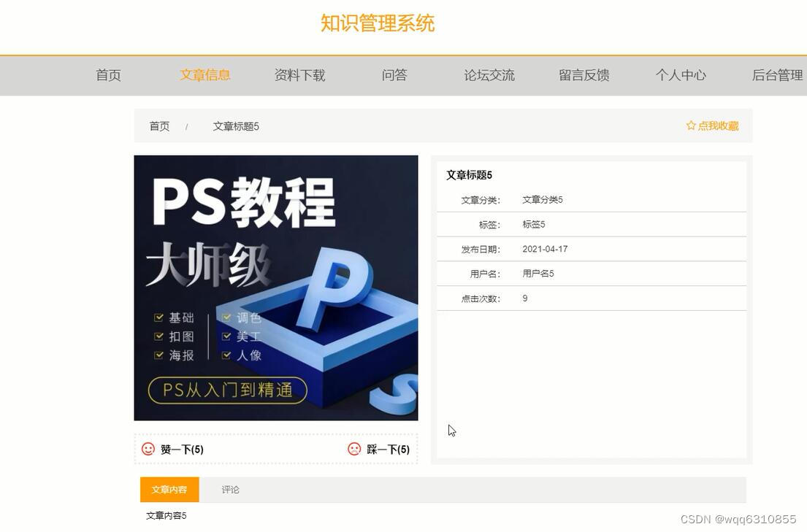Select the 发布日期: label

[481, 250]
